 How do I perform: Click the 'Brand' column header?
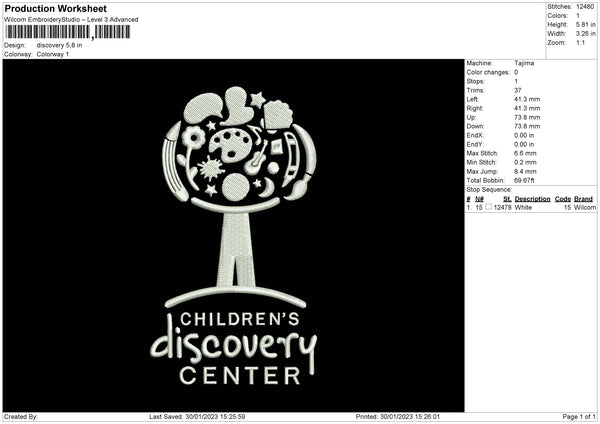coord(584,199)
